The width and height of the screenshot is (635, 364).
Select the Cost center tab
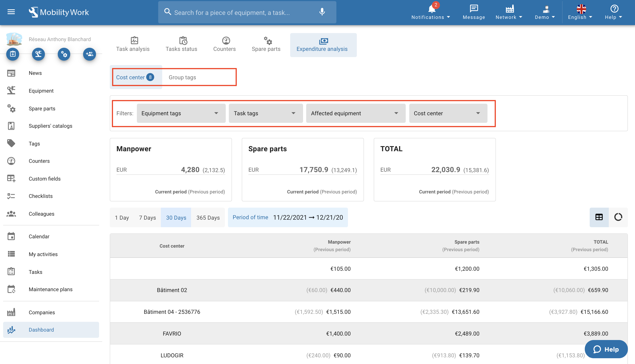[136, 77]
